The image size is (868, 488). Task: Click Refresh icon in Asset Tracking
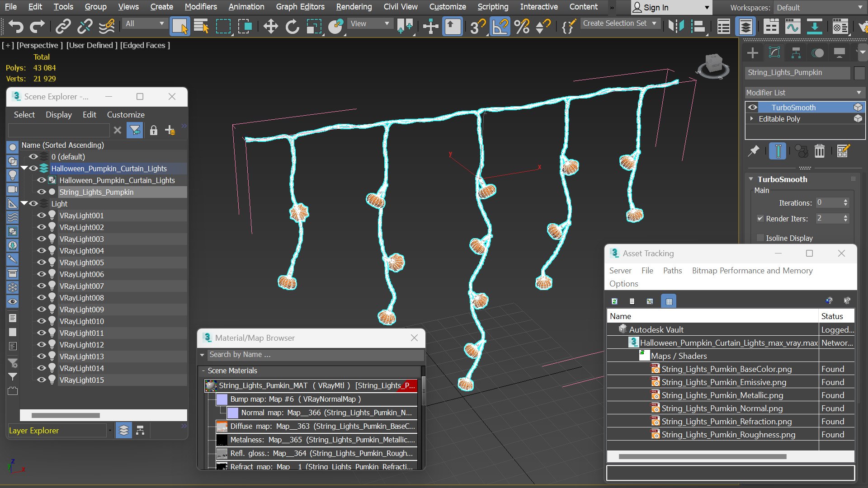point(614,301)
